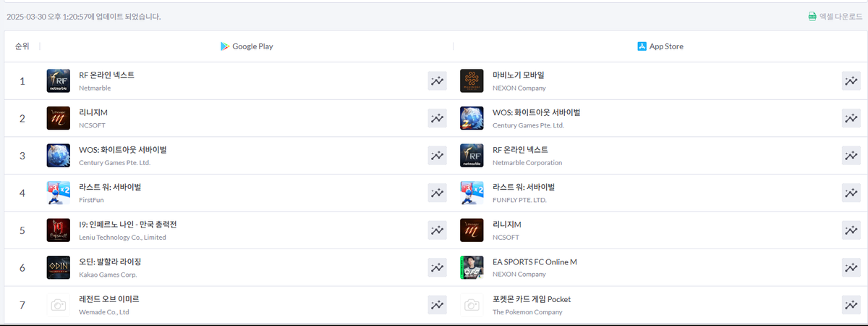The width and height of the screenshot is (868, 326).
Task: Open the RF 온라인 넥스트 Google Play app thumbnail
Action: [58, 81]
